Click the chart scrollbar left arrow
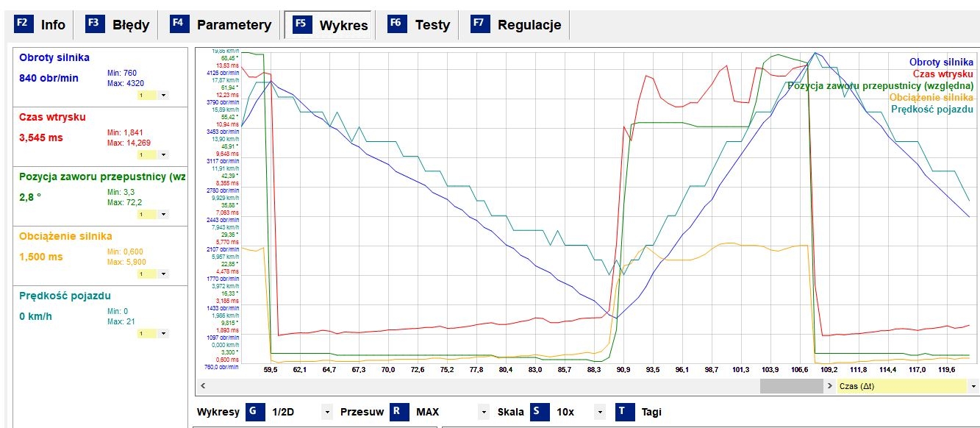The height and width of the screenshot is (428, 980). click(x=202, y=386)
